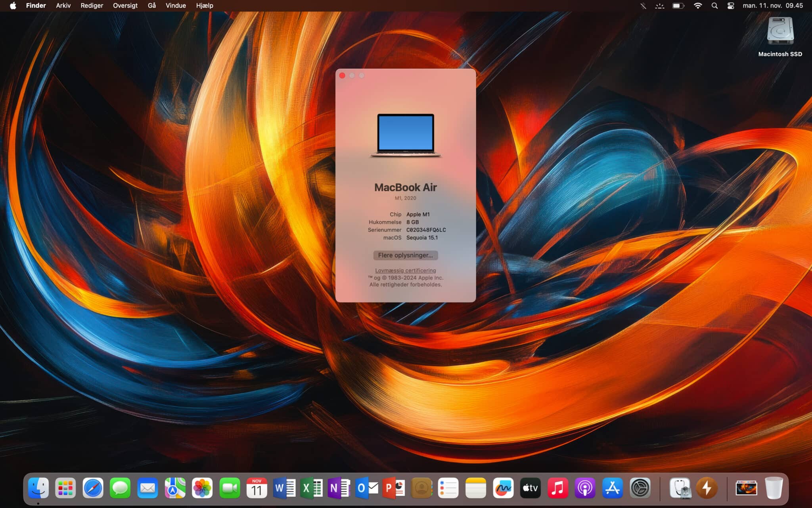Click the MacBook Air laptop image
Image resolution: width=812 pixels, height=508 pixels.
tap(405, 135)
